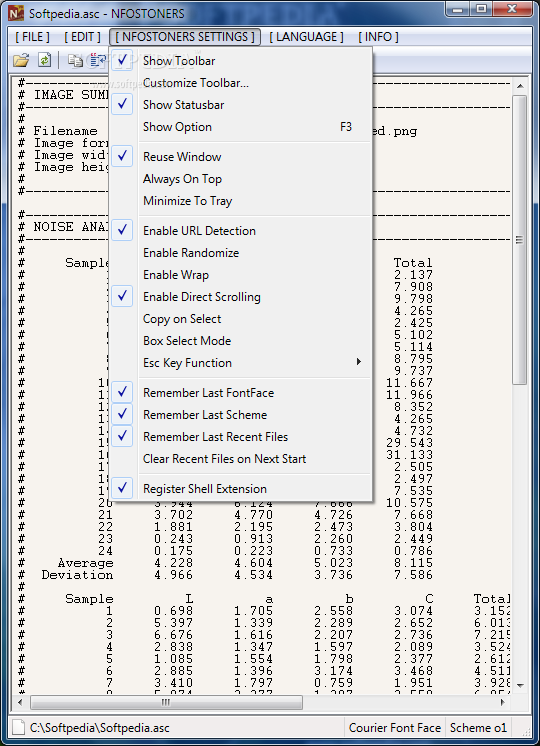
Task: Click the Deviation row label
Action: tap(77, 575)
